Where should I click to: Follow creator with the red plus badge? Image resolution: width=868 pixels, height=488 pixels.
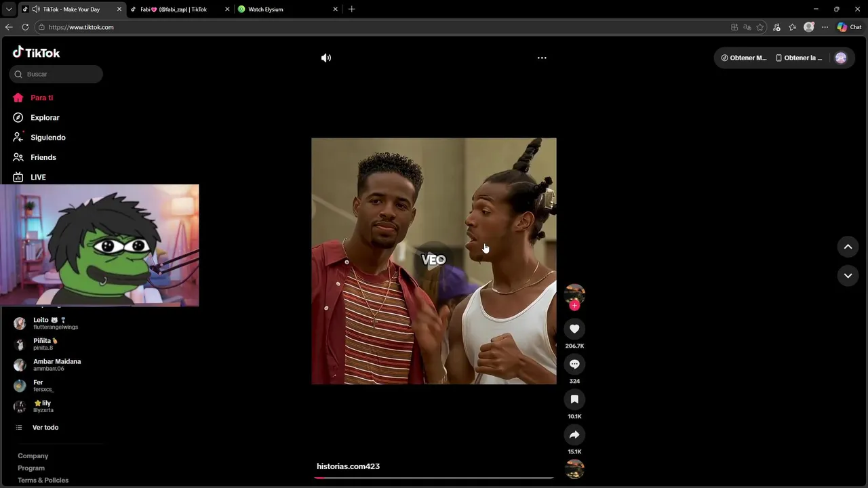[574, 306]
